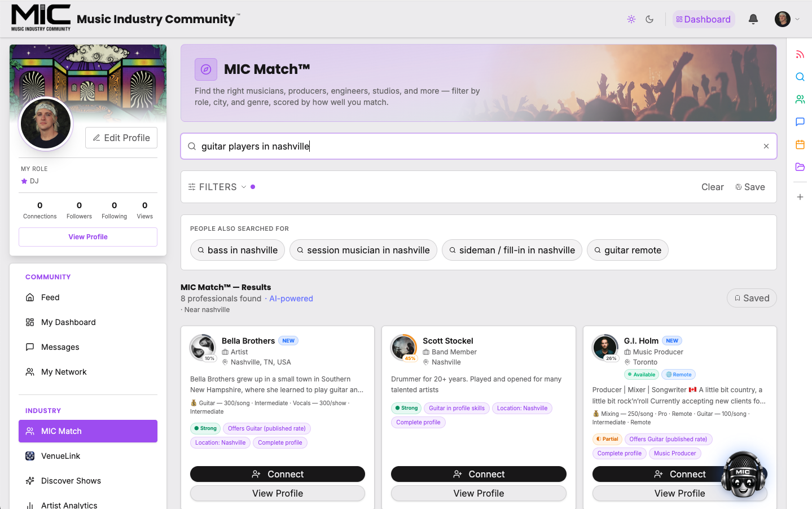Viewport: 812px width, 509px height.
Task: Switch to dark theme moon icon
Action: (x=649, y=19)
